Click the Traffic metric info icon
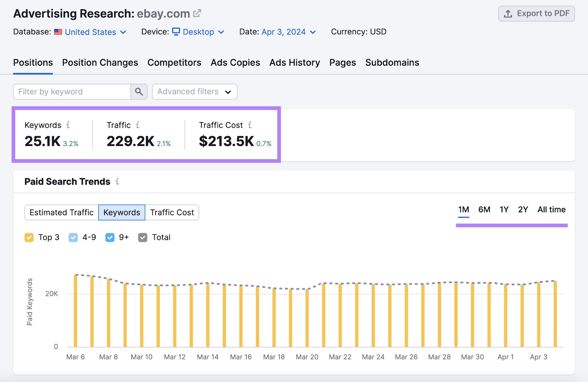Screen dimensions: 588x382 (x=138, y=125)
